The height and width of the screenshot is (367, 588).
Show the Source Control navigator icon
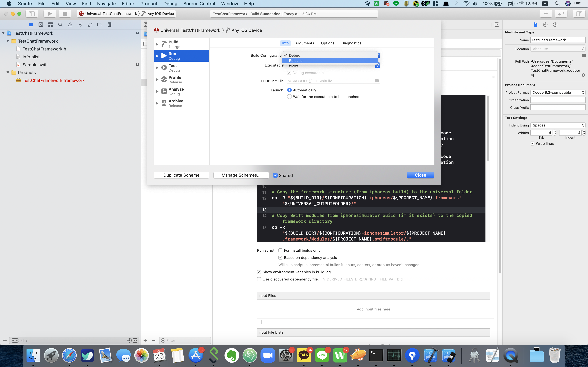(41, 25)
